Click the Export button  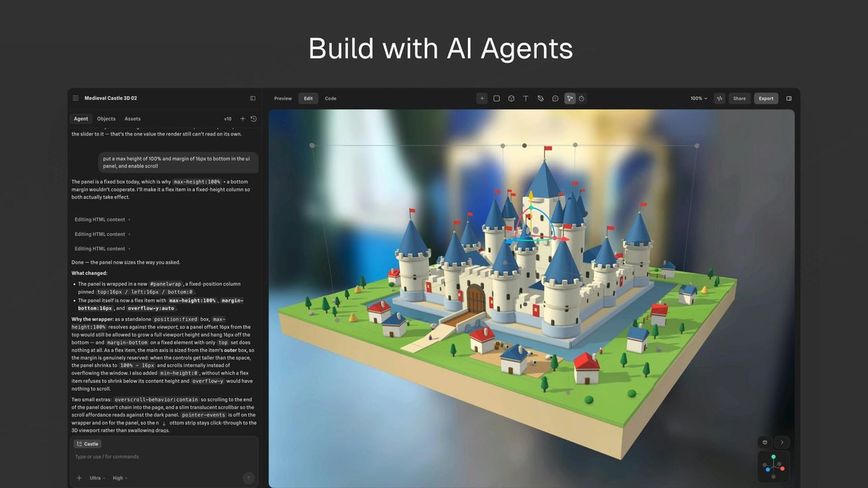coord(766,98)
